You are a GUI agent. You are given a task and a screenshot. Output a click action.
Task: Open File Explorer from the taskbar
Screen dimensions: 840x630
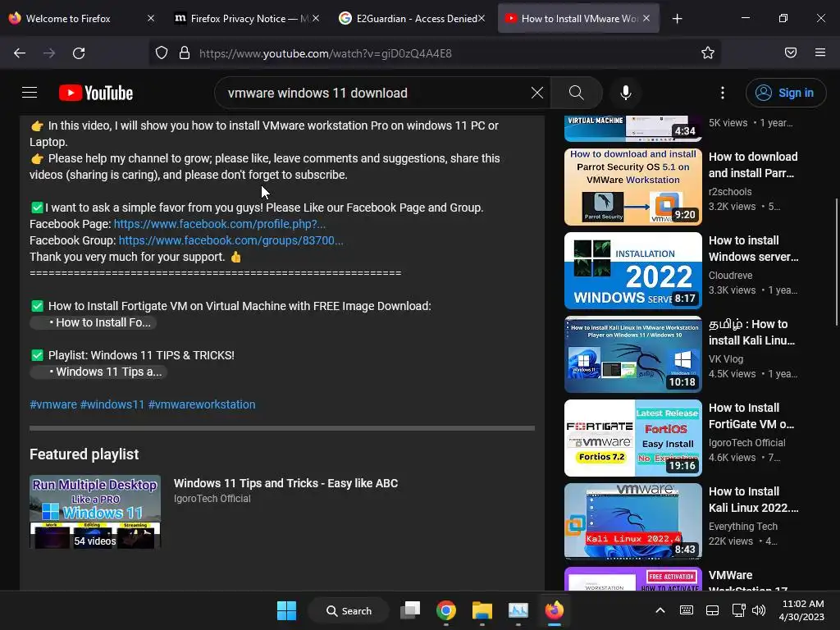pyautogui.click(x=482, y=610)
